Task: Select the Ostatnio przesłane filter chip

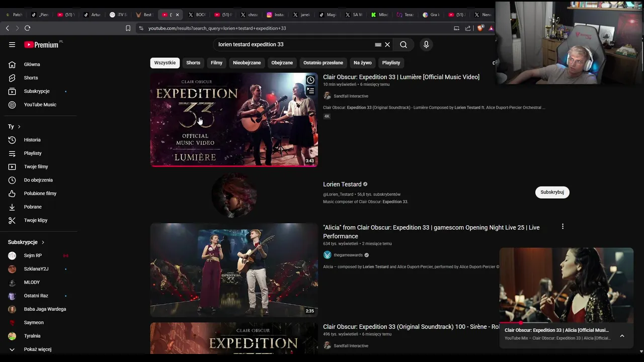Action: 323,63
